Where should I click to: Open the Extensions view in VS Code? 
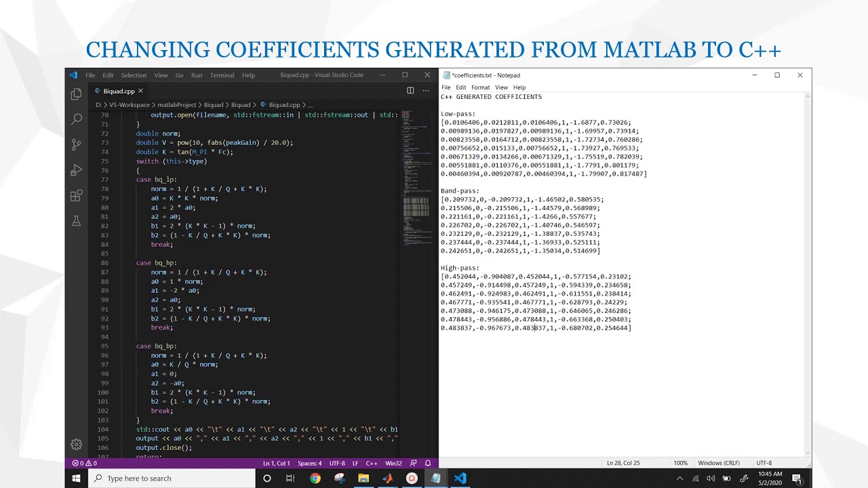click(76, 196)
